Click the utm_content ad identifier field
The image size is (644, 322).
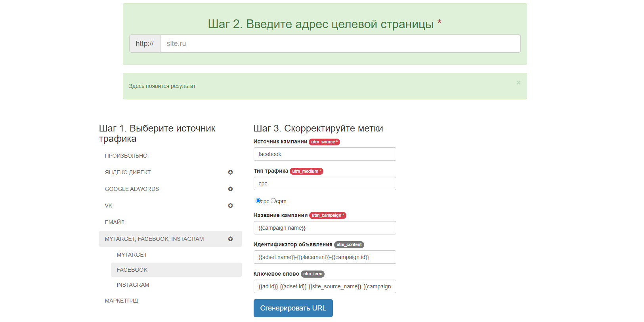pos(325,257)
